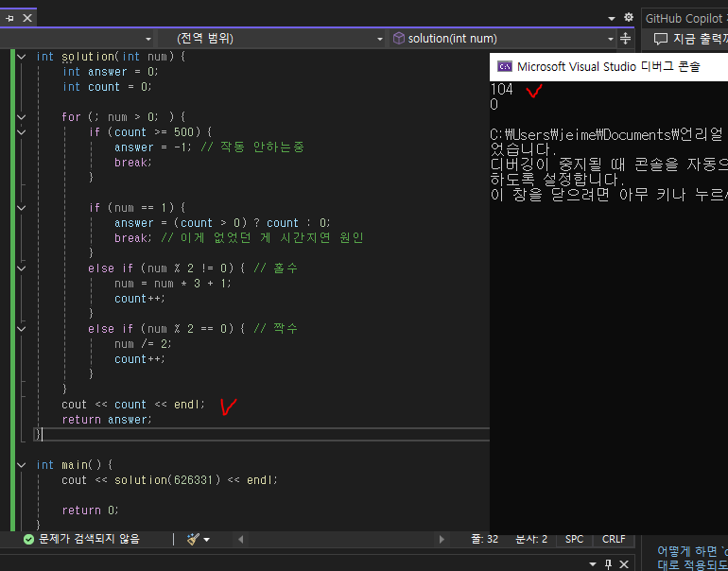Click the horizontal scrollbar right arrow
The width and height of the screenshot is (728, 571).
coord(442,540)
